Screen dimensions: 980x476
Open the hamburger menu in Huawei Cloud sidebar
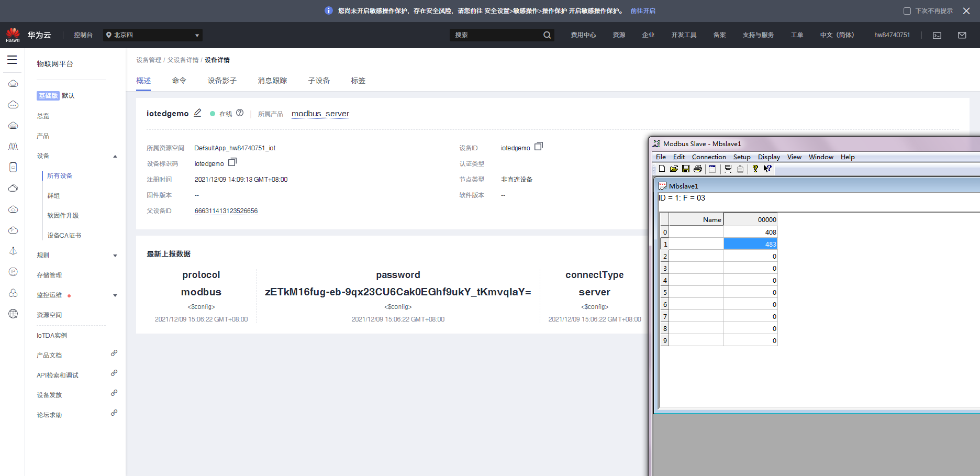pyautogui.click(x=12, y=60)
